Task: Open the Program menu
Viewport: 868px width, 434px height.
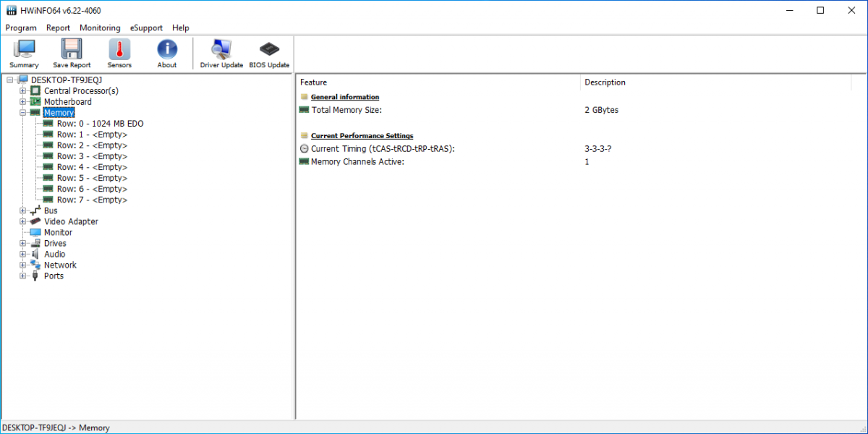Action: pos(21,27)
